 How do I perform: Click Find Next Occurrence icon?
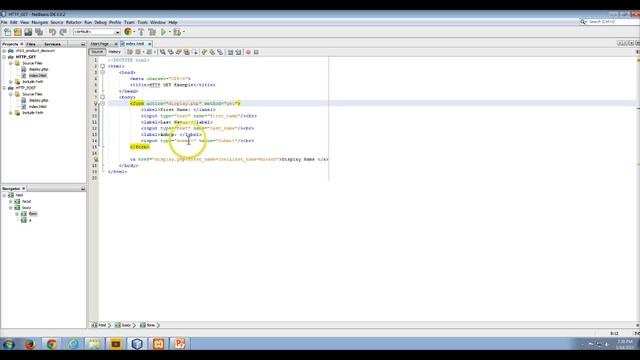pyautogui.click(x=178, y=52)
